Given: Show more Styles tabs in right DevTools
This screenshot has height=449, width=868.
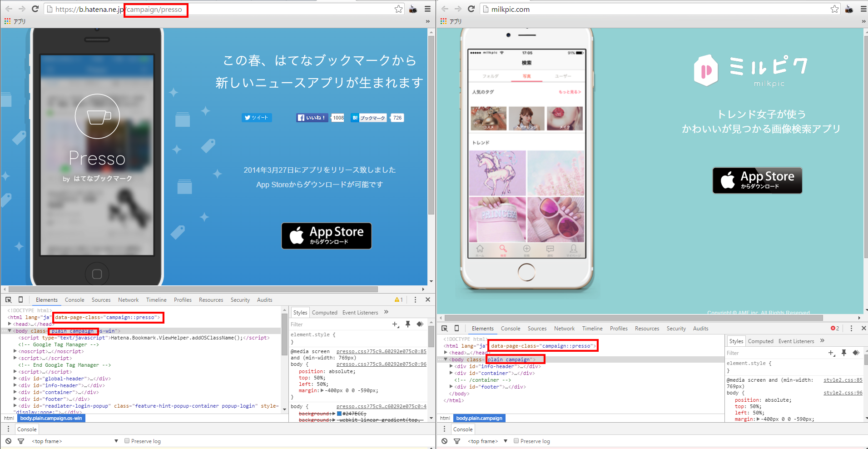Looking at the screenshot, I should click(822, 341).
